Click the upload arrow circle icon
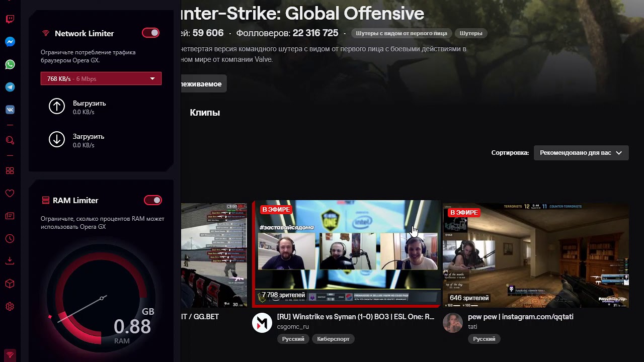The image size is (644, 362). 57,106
